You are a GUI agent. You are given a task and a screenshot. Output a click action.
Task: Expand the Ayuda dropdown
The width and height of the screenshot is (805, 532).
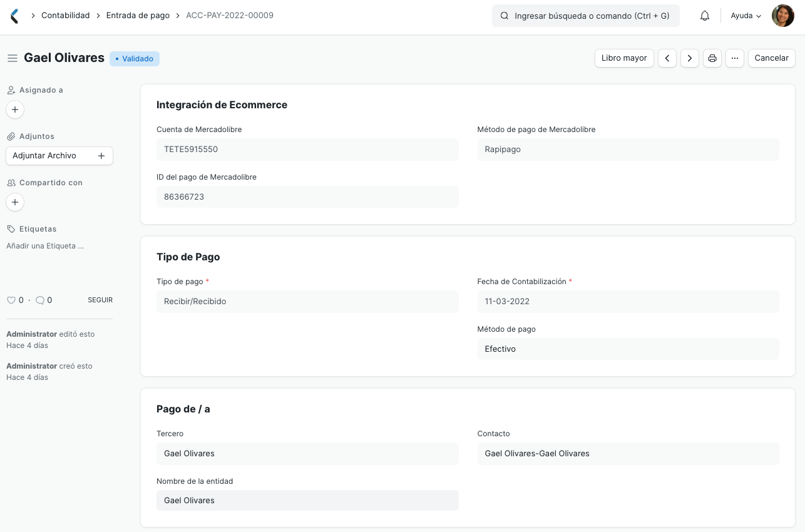pos(746,16)
